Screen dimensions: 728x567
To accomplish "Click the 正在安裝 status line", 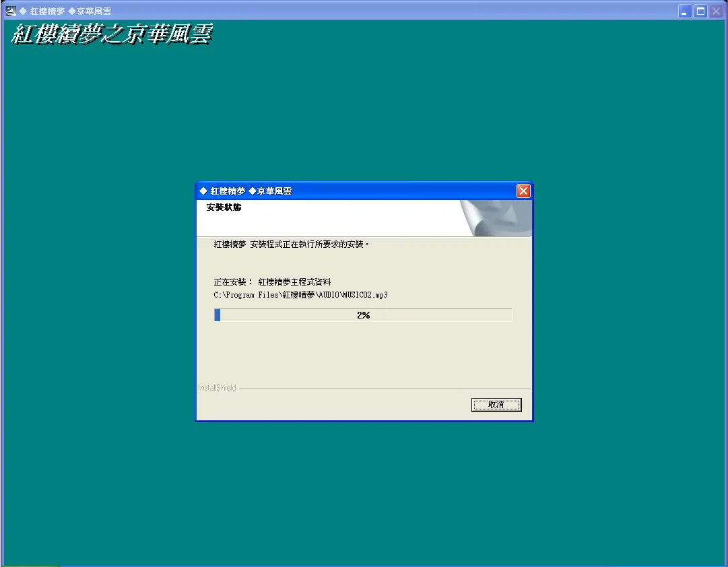I will [272, 282].
